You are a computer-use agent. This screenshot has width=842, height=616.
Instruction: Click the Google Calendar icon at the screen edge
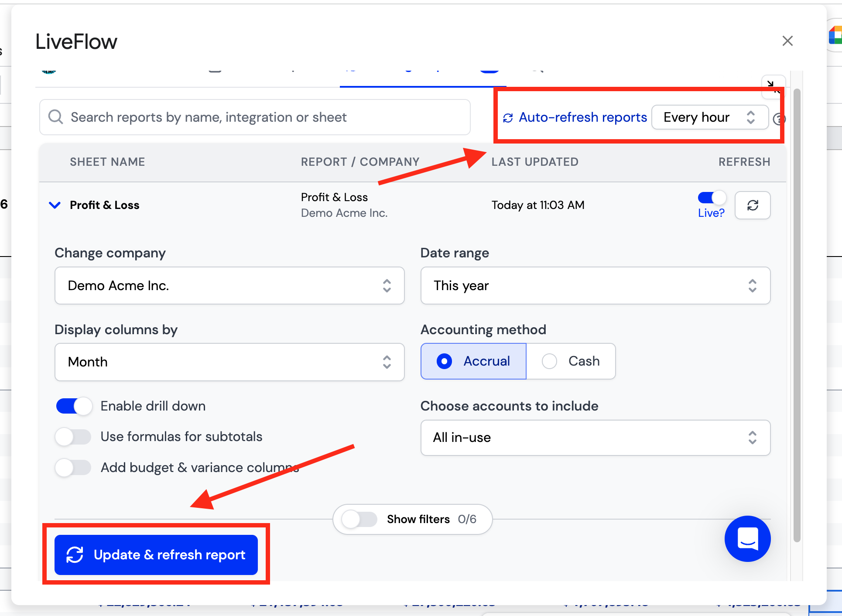tap(835, 36)
